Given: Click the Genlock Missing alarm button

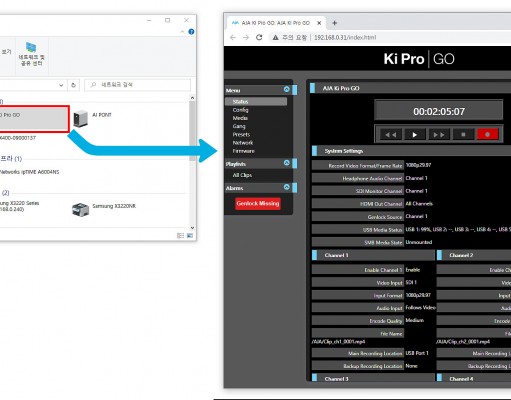Looking at the screenshot, I should pyautogui.click(x=258, y=203).
